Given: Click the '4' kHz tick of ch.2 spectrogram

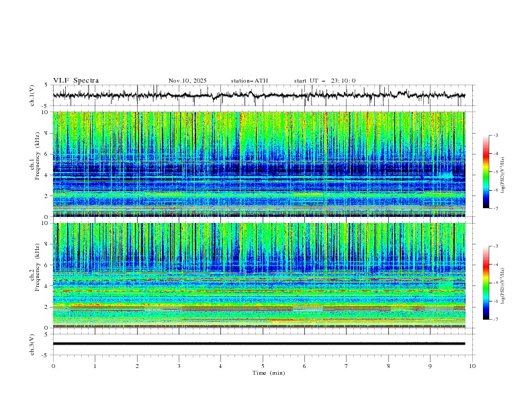Looking at the screenshot, I should pos(48,286).
